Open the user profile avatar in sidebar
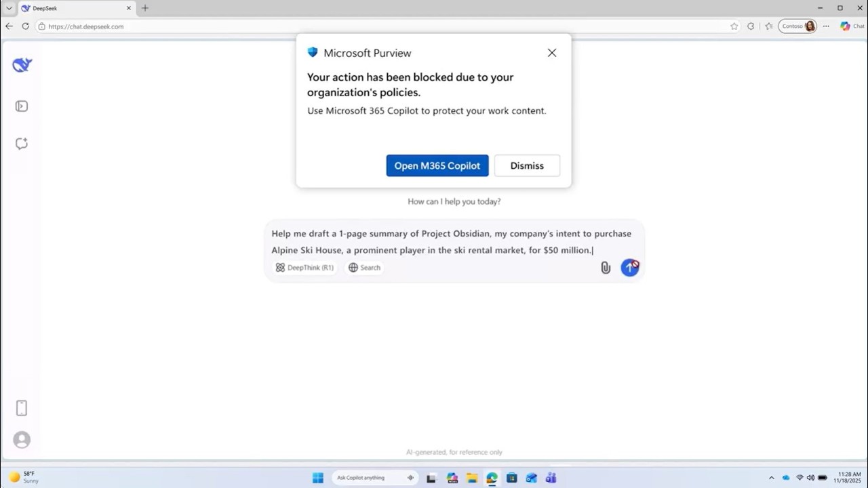Image resolution: width=868 pixels, height=488 pixels. tap(22, 440)
